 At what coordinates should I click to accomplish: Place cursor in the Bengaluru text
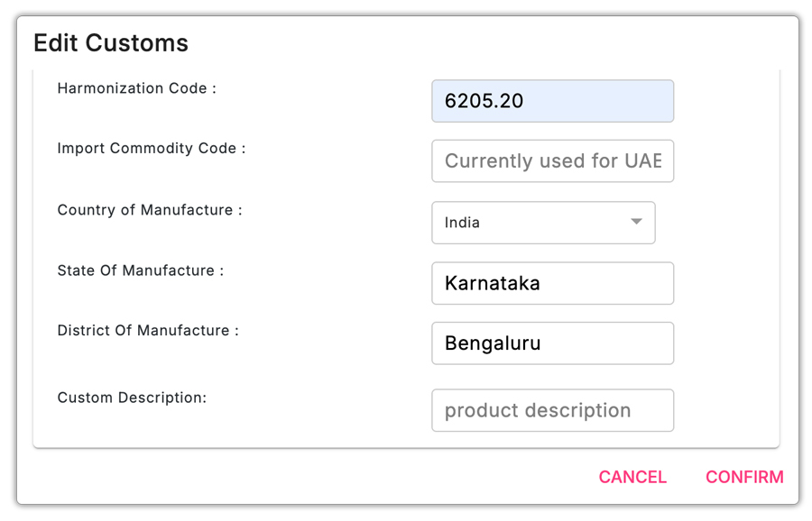pos(493,343)
